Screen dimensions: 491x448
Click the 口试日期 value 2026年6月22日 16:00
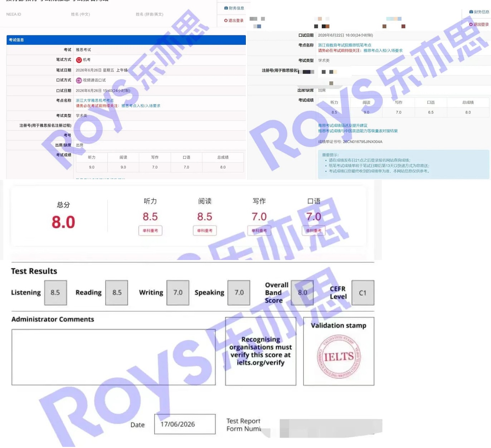pyautogui.click(x=345, y=35)
